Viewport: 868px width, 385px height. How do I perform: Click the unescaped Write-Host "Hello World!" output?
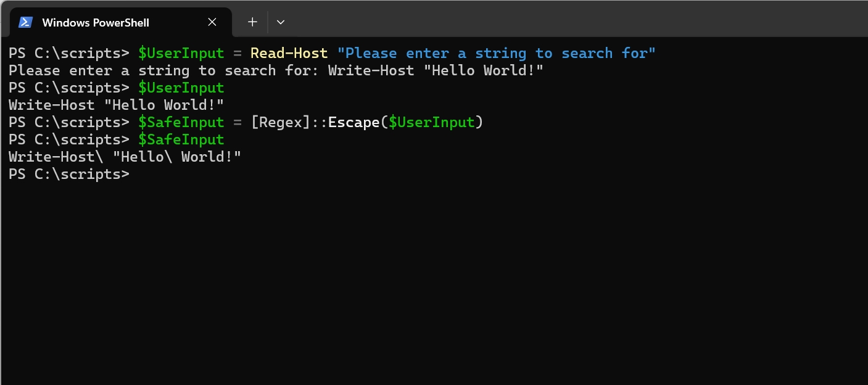(x=117, y=105)
